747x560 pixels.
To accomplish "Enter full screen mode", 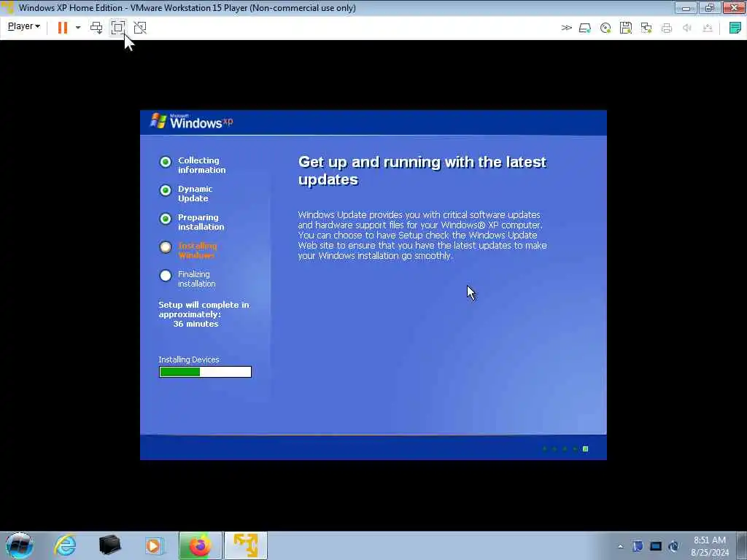I will [117, 28].
